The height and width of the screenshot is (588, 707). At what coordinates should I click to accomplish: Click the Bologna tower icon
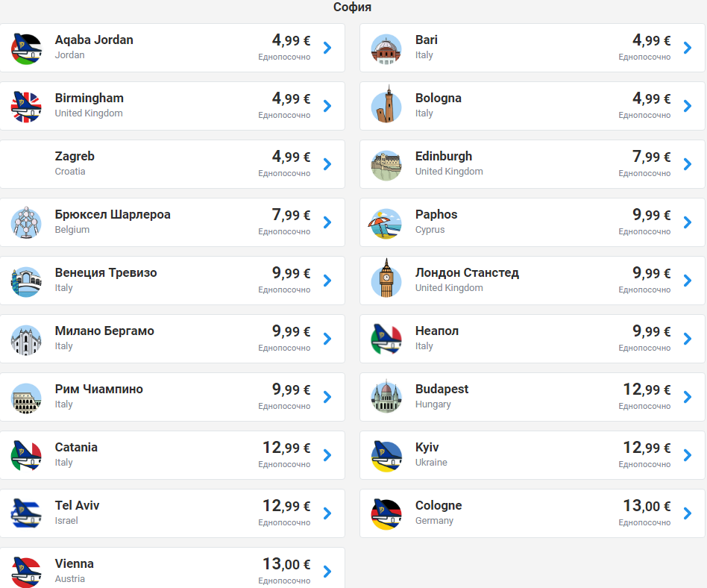pyautogui.click(x=386, y=107)
